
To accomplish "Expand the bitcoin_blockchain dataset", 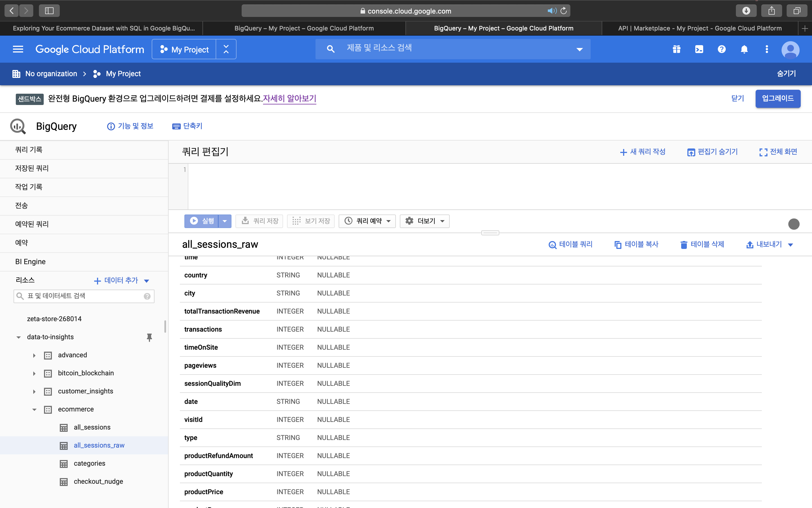I will click(x=34, y=373).
